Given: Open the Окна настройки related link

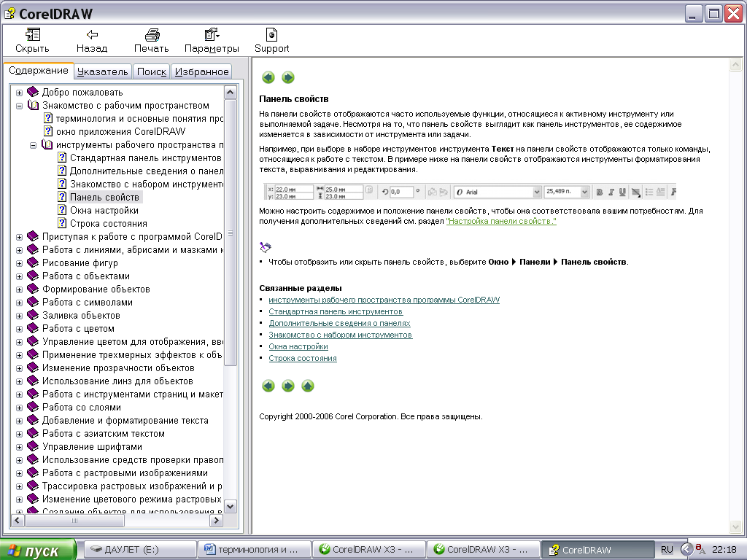Looking at the screenshot, I should click(x=298, y=346).
